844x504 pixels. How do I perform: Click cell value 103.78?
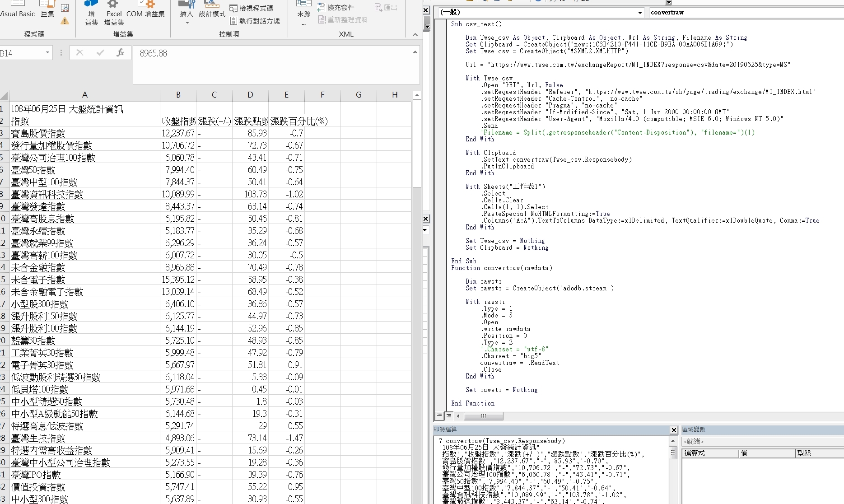pyautogui.click(x=251, y=194)
